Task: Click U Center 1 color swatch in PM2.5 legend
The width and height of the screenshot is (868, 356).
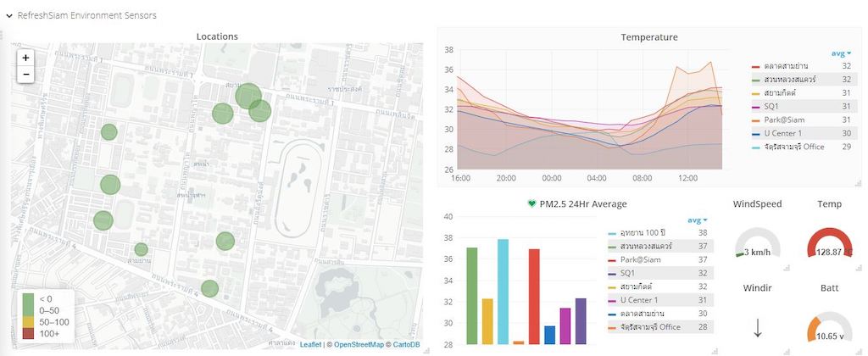Action: (612, 300)
